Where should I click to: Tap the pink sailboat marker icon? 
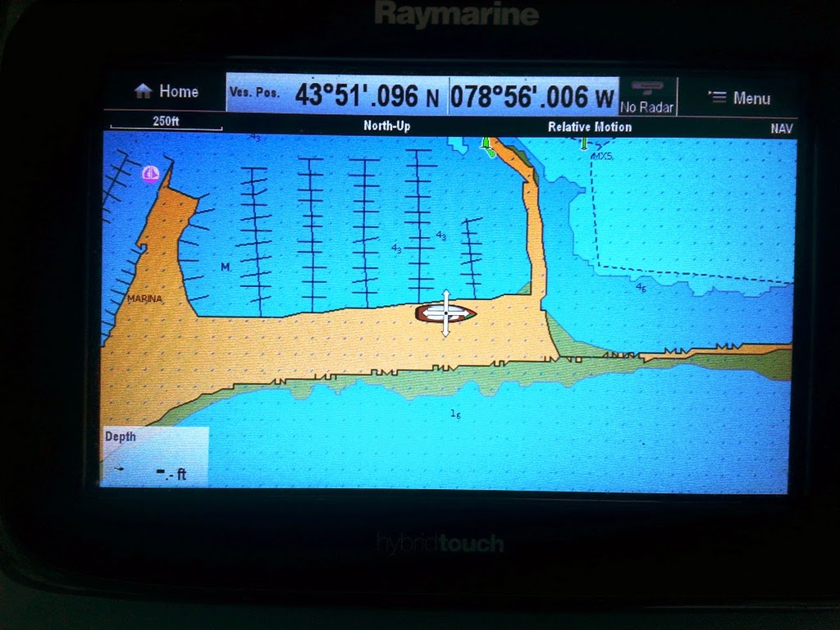click(151, 174)
